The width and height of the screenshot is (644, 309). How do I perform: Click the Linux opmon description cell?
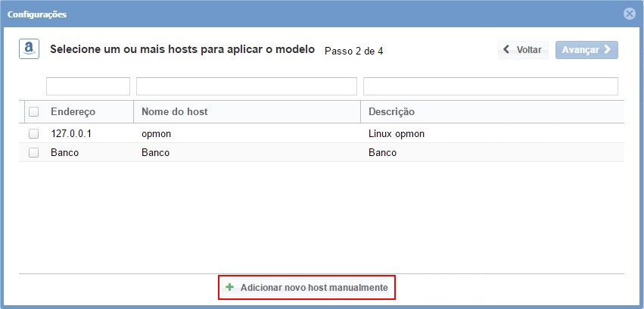click(396, 133)
